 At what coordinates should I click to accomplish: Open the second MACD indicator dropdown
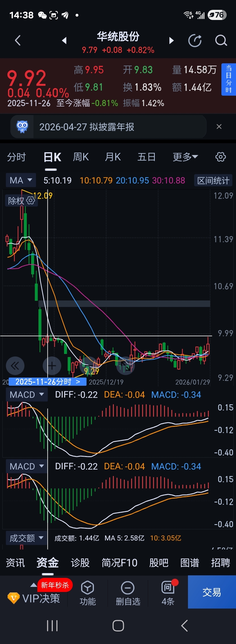click(x=27, y=466)
